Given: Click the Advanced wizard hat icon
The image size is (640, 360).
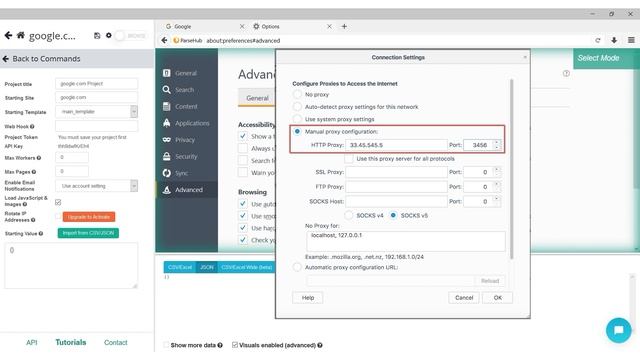Looking at the screenshot, I should click(x=167, y=190).
